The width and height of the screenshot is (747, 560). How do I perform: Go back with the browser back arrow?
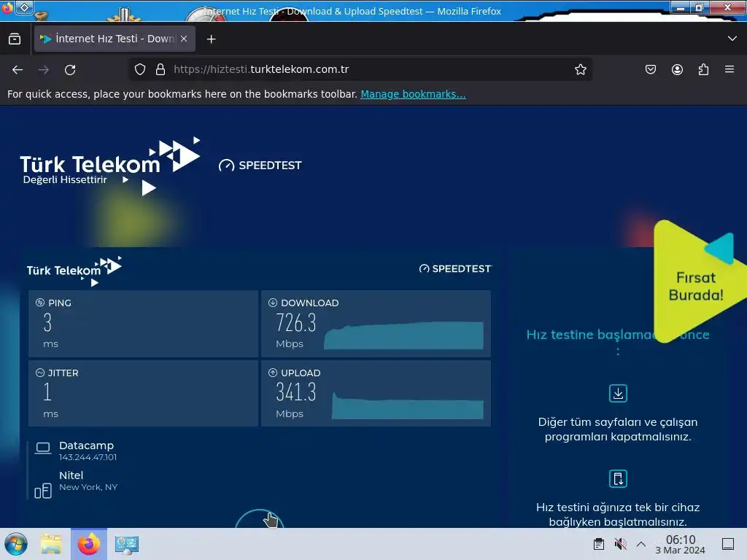[18, 69]
